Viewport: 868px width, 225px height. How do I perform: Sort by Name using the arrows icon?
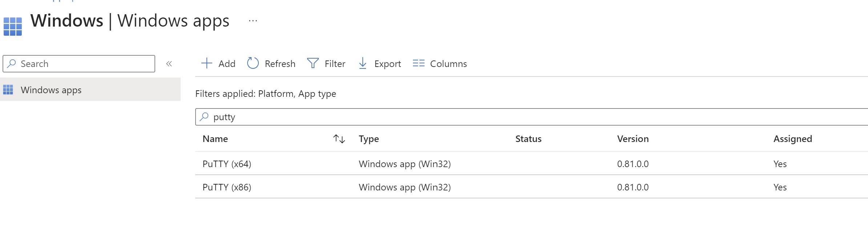point(339,139)
